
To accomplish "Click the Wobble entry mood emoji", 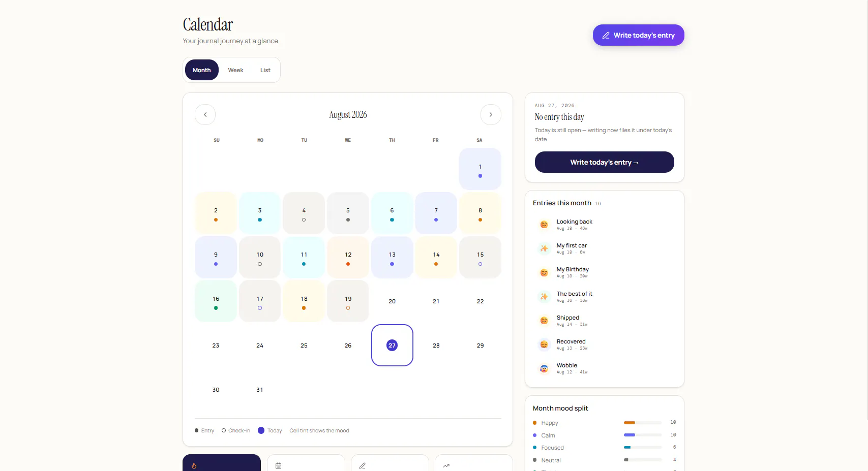I will [x=544, y=368].
